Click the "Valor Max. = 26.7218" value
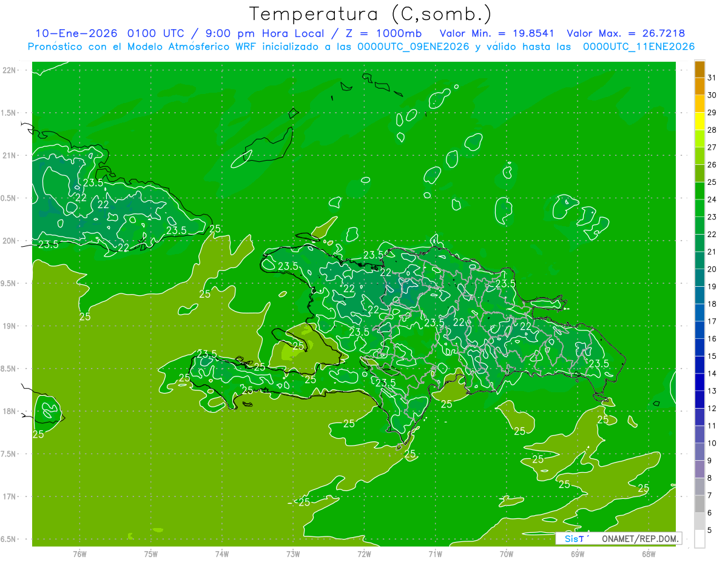 point(625,33)
